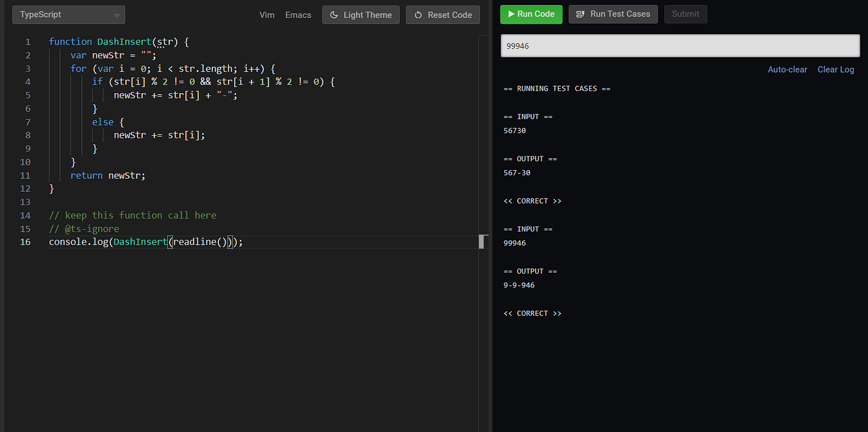Clear the test output log
868x432 pixels.
click(836, 69)
